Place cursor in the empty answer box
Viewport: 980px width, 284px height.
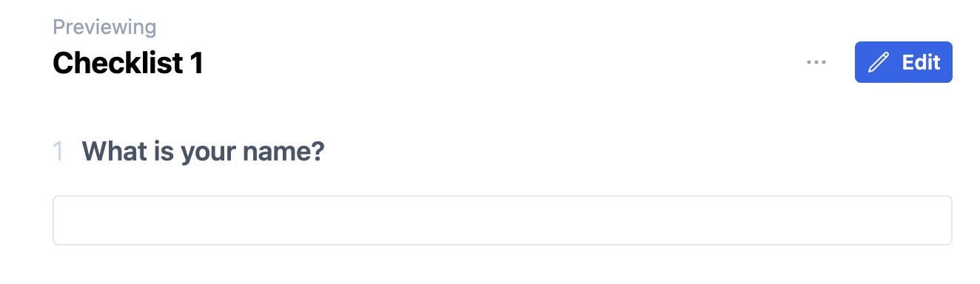click(x=502, y=220)
